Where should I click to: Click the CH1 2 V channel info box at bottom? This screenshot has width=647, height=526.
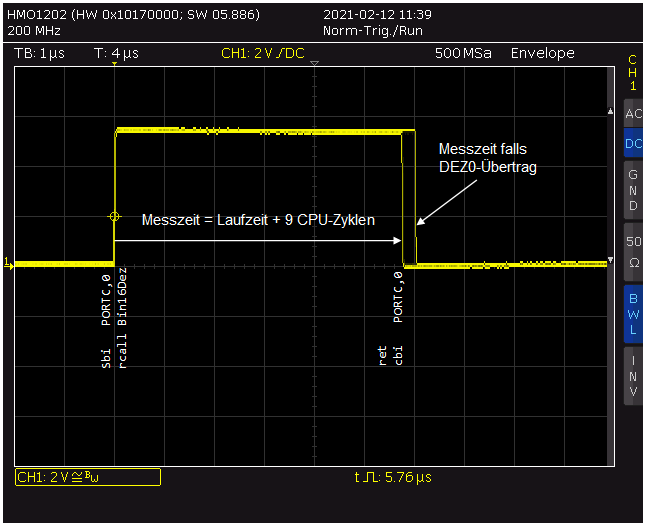(x=88, y=478)
